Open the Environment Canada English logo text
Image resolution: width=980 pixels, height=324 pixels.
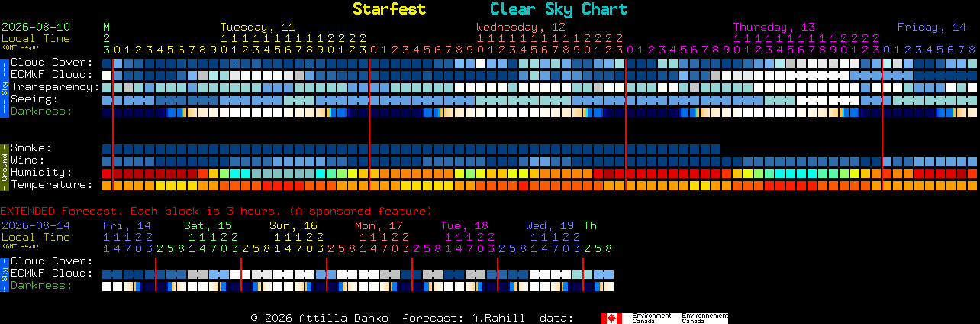[651, 318]
